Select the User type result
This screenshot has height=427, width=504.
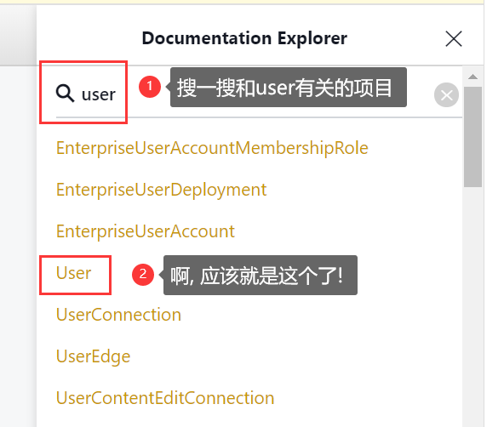73,273
